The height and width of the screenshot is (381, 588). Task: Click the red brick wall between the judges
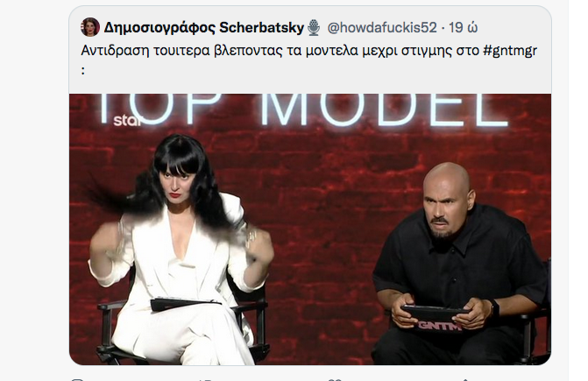(x=322, y=225)
